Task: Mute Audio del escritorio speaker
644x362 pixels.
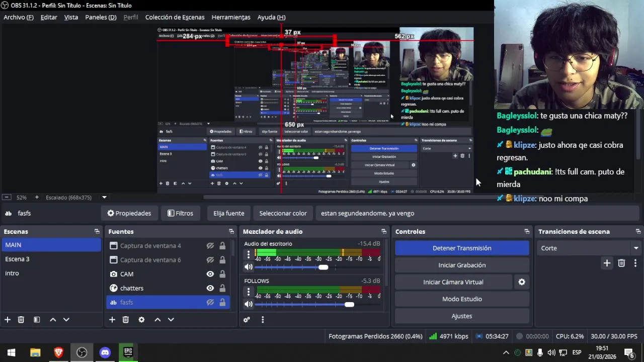Action: click(x=248, y=267)
